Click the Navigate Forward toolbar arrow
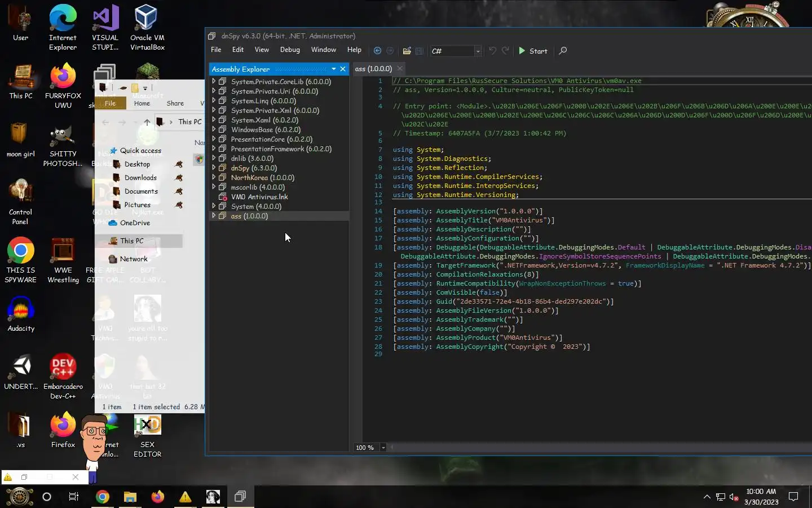The image size is (812, 508). click(x=390, y=51)
